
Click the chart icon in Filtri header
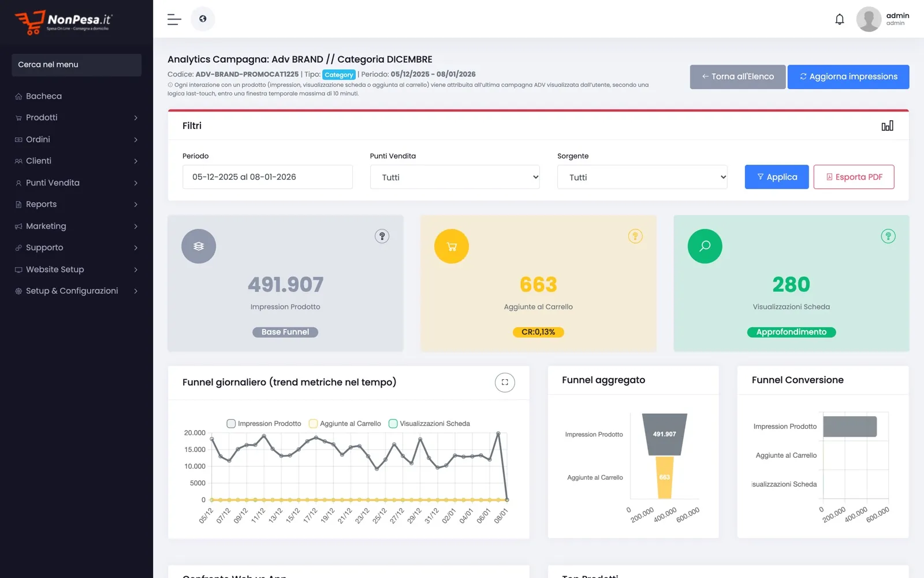pyautogui.click(x=887, y=126)
